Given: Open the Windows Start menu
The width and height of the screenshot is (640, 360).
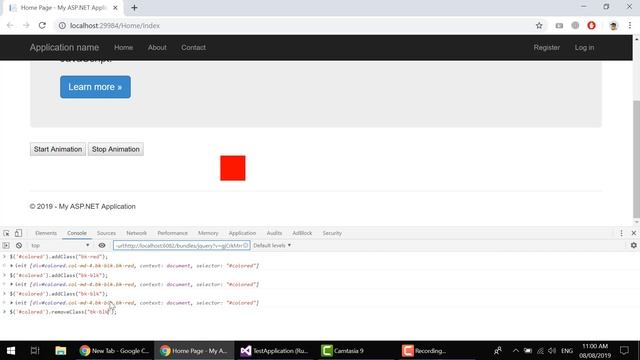Looking at the screenshot, I should click(11, 351).
